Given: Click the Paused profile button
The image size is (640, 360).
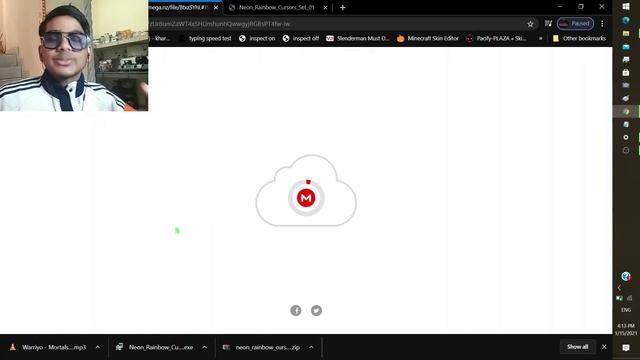Looking at the screenshot, I should point(576,24).
